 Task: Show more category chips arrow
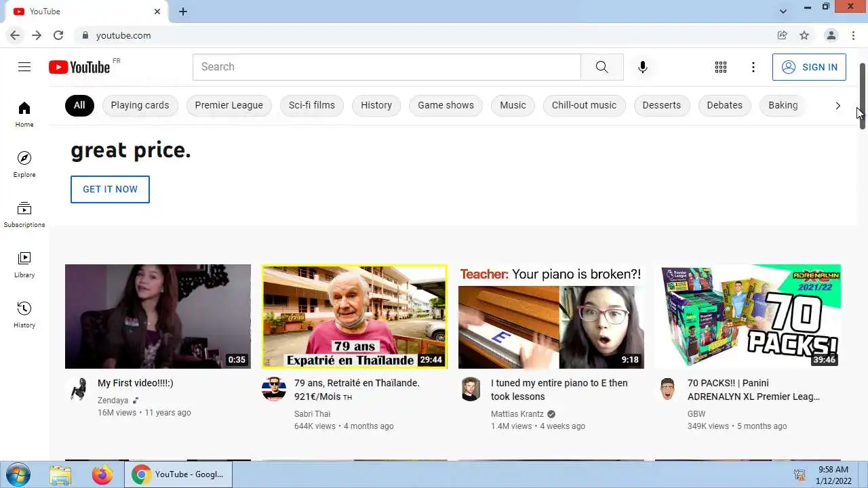(x=838, y=106)
